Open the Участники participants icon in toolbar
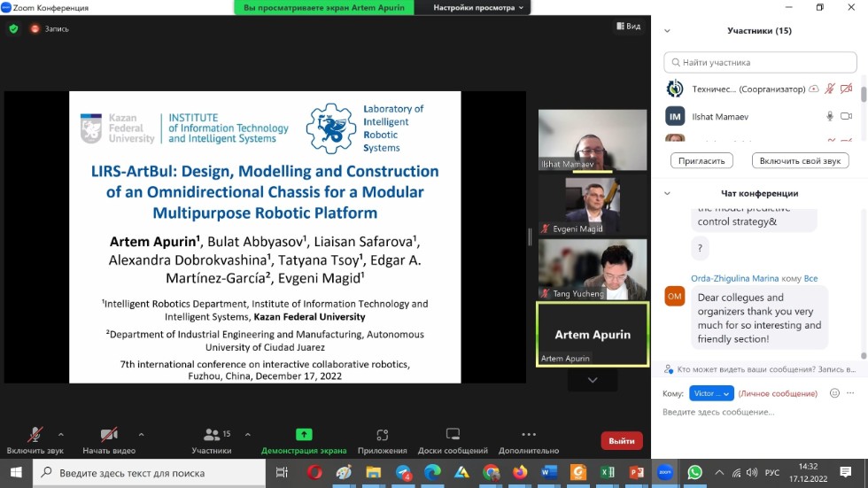 click(x=212, y=435)
